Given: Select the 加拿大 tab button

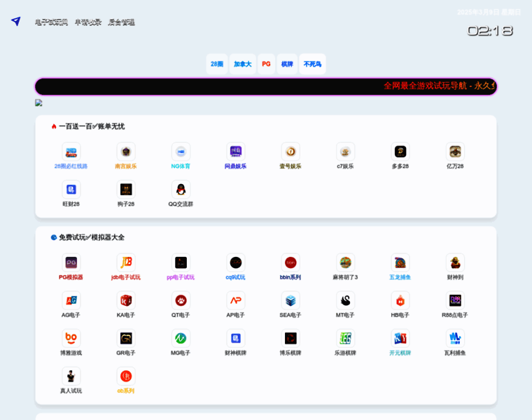Looking at the screenshot, I should 243,64.
